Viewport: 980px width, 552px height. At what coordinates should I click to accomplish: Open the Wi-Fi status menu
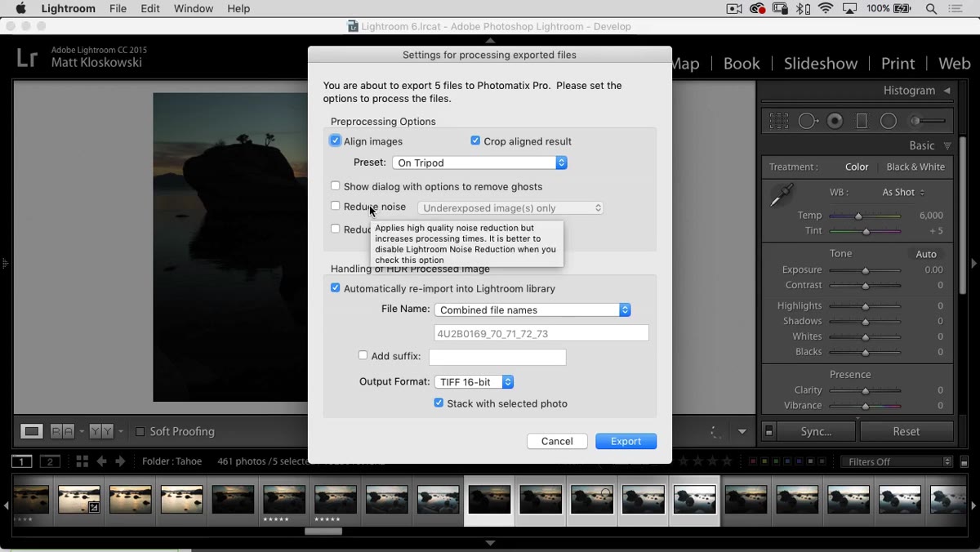point(826,9)
